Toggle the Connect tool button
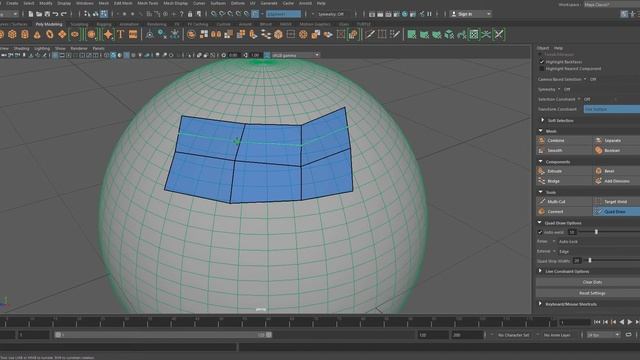Viewport: 640px width, 360px height. (x=564, y=211)
